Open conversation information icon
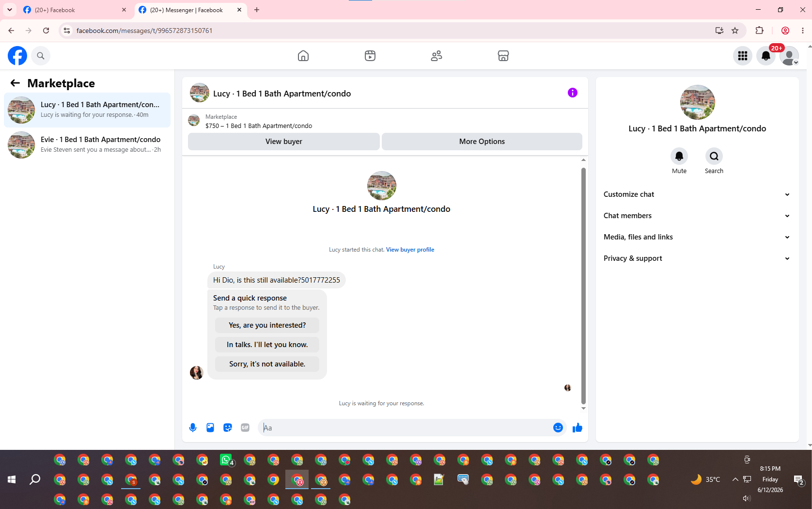Viewport: 812px width, 509px height. [x=573, y=93]
